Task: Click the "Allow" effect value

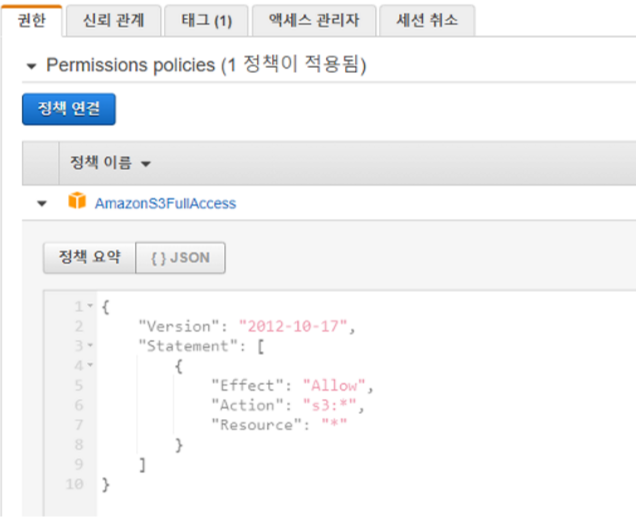Action: pos(334,386)
